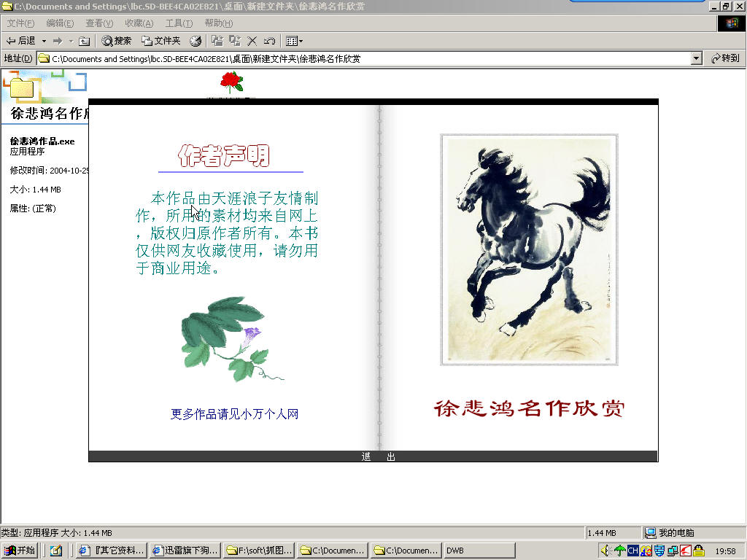
Task: Open the 编辑(E) menu
Action: 60,23
